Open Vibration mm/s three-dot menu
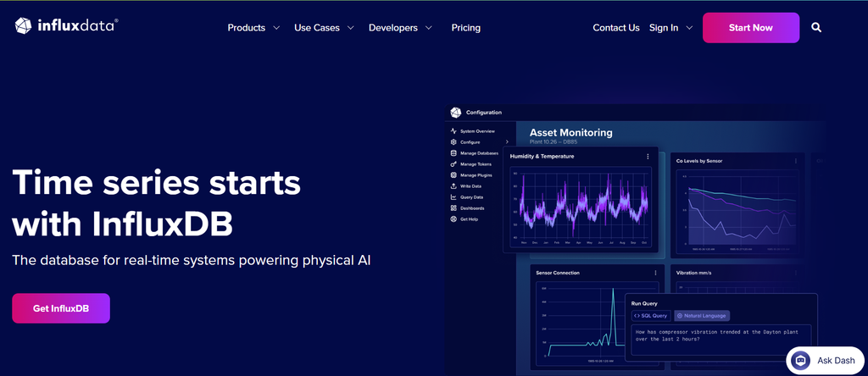The height and width of the screenshot is (376, 868). [796, 273]
